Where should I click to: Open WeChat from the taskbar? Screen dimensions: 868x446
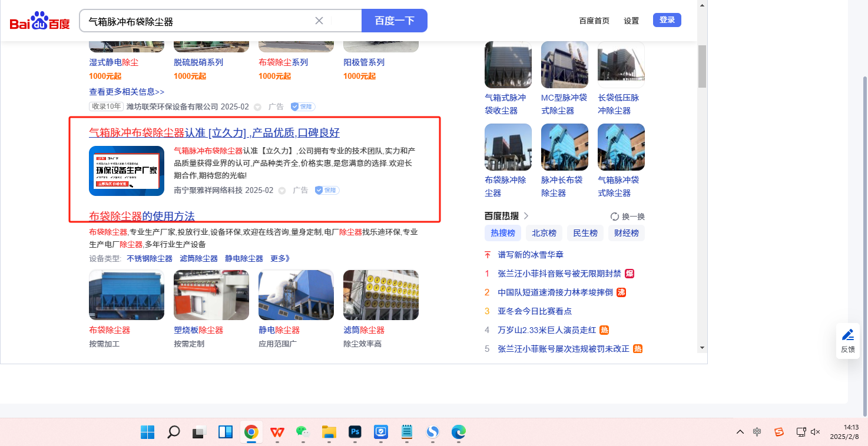click(x=303, y=432)
